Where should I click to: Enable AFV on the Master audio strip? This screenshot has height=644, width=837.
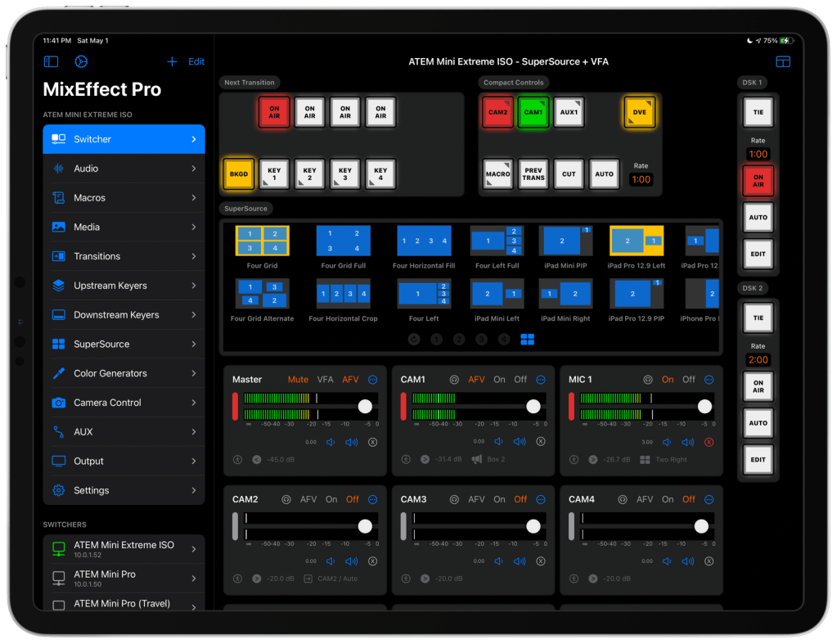tap(351, 379)
